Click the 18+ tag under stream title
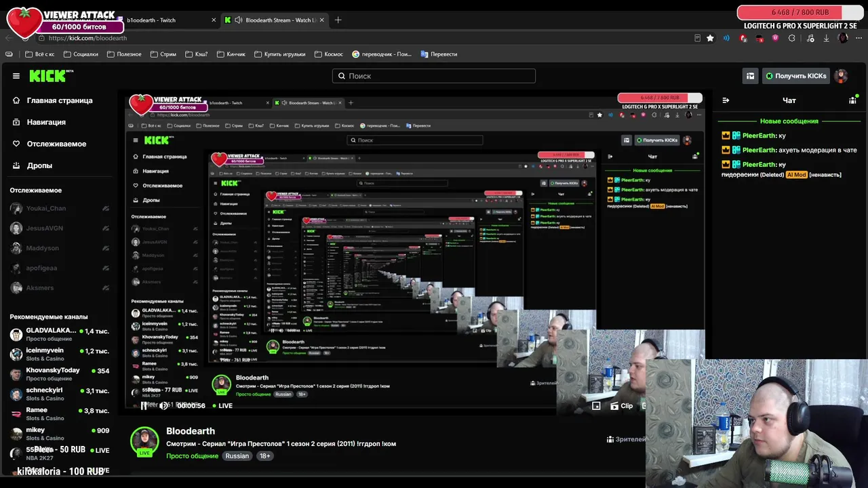 pyautogui.click(x=264, y=456)
